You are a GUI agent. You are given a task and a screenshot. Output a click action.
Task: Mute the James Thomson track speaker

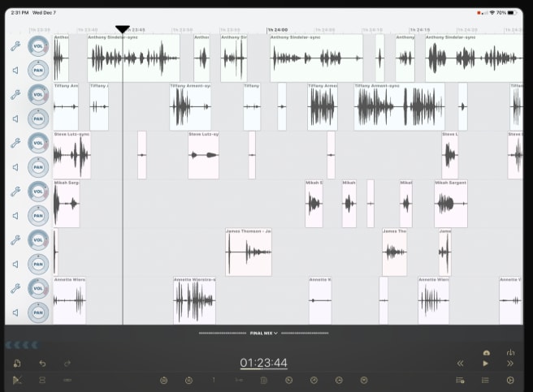tap(15, 264)
